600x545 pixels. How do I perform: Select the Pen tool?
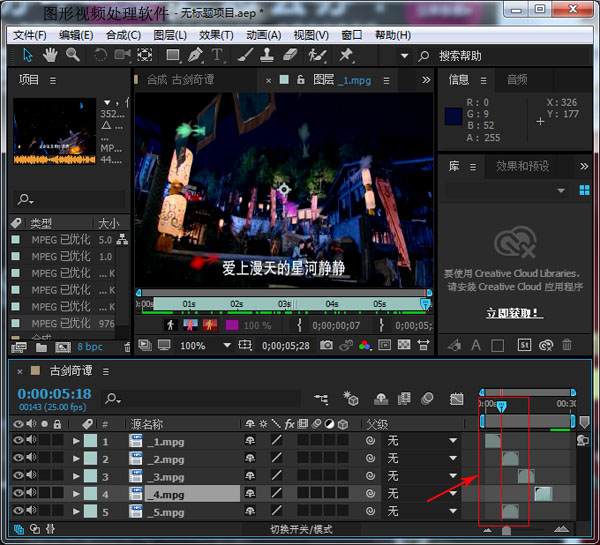point(195,55)
